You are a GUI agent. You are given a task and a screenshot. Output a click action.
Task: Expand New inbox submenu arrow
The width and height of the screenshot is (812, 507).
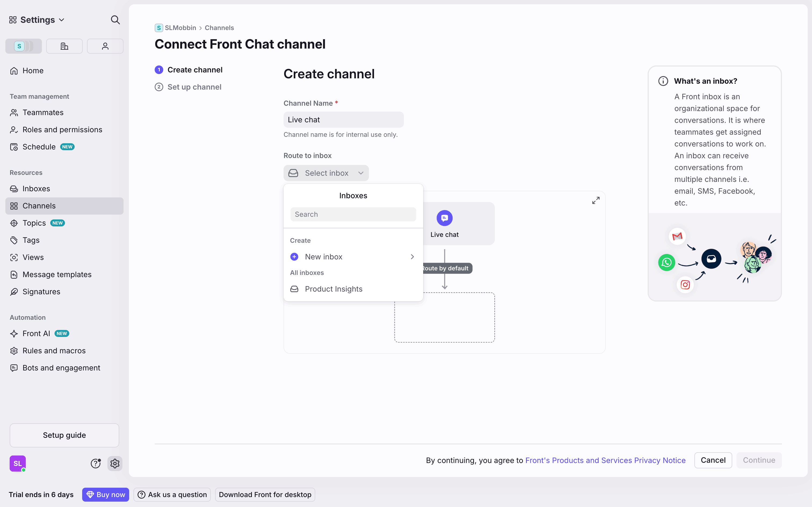(x=412, y=256)
